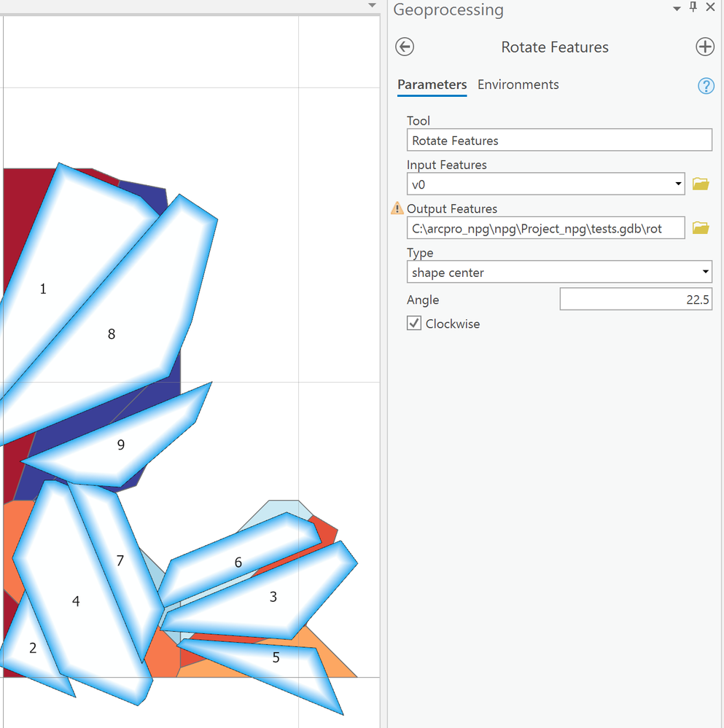Open the Rotate Features help question mark
This screenshot has width=724, height=728.
(705, 86)
